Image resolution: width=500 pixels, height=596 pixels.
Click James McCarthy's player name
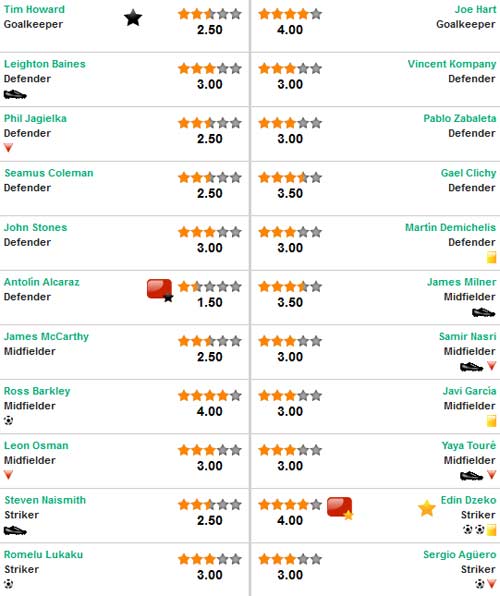tap(46, 337)
